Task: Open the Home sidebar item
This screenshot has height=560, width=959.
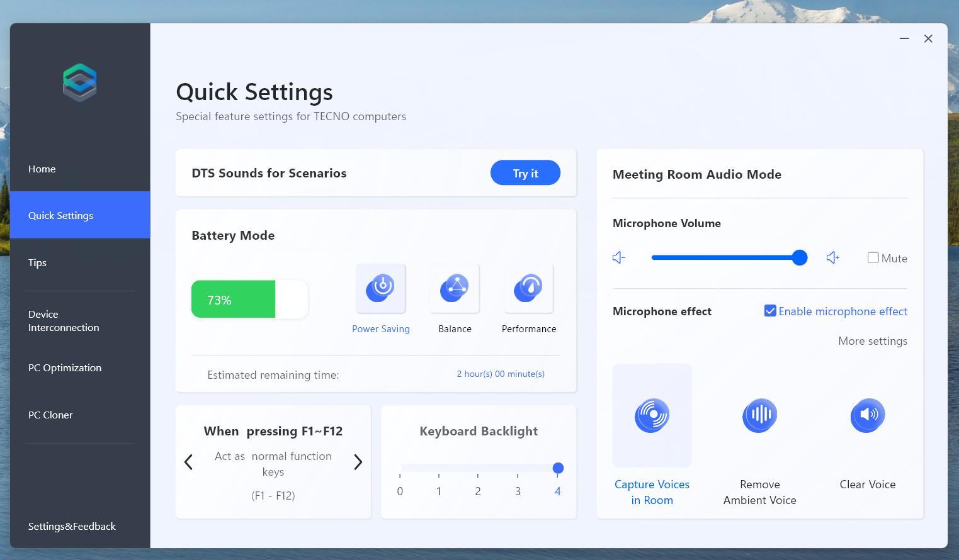Action: [42, 169]
